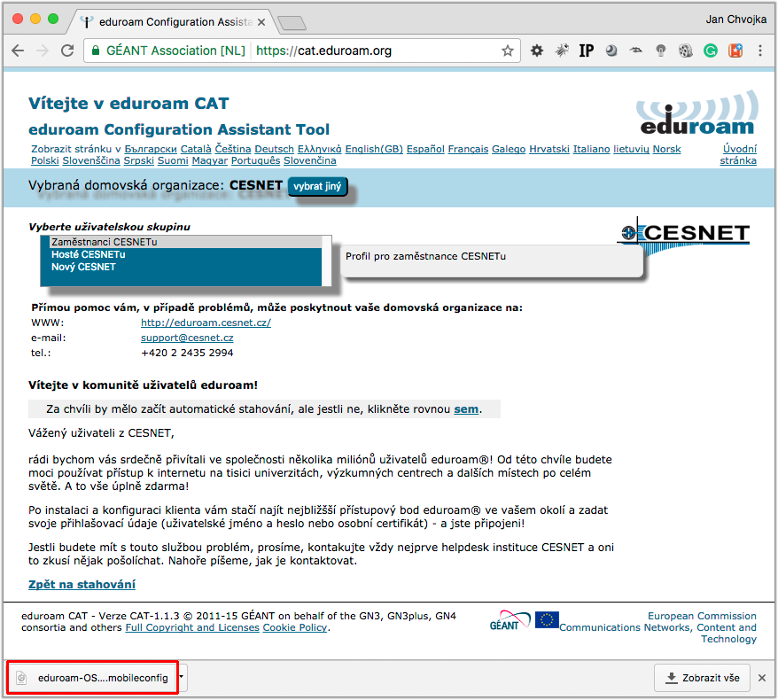
Task: Close the downloads bar
Action: tap(762, 678)
